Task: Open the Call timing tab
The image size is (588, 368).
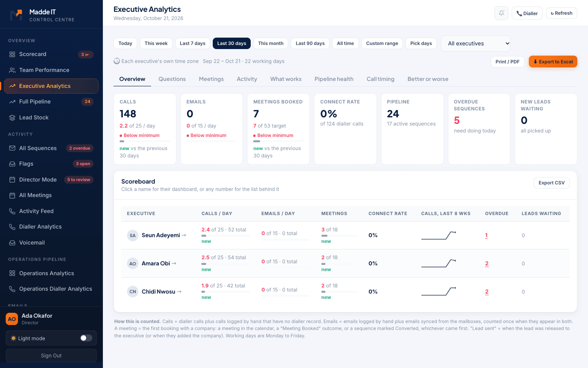Action: (x=381, y=79)
